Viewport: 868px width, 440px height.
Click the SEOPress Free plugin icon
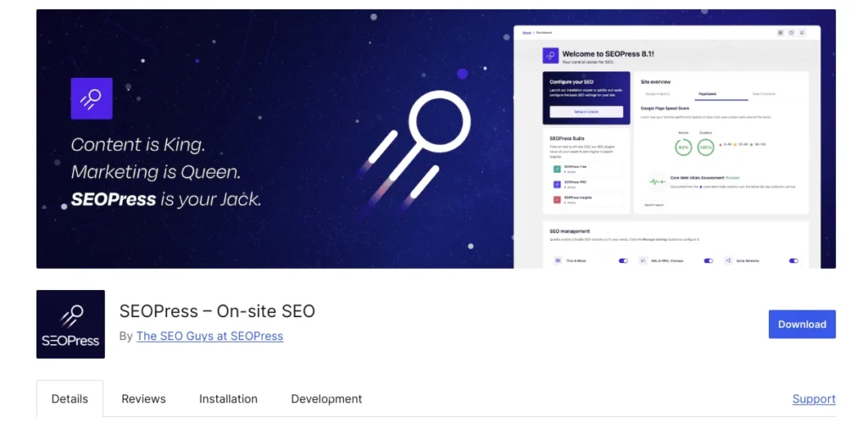[x=557, y=170]
